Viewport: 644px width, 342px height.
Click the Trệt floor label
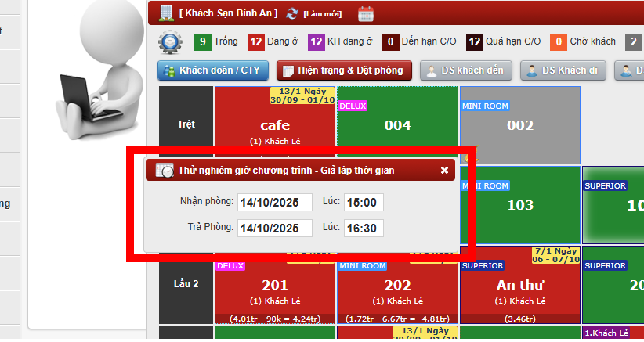[186, 124]
